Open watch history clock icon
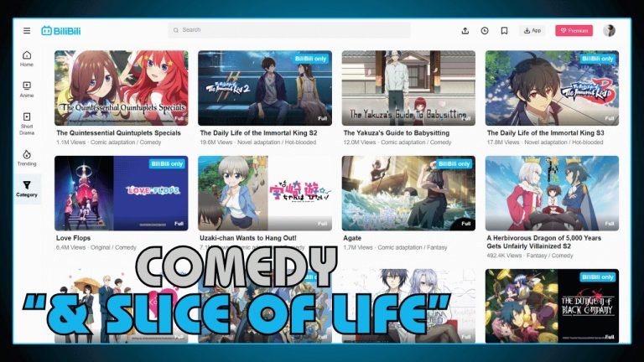This screenshot has height=362, width=644. [x=485, y=31]
